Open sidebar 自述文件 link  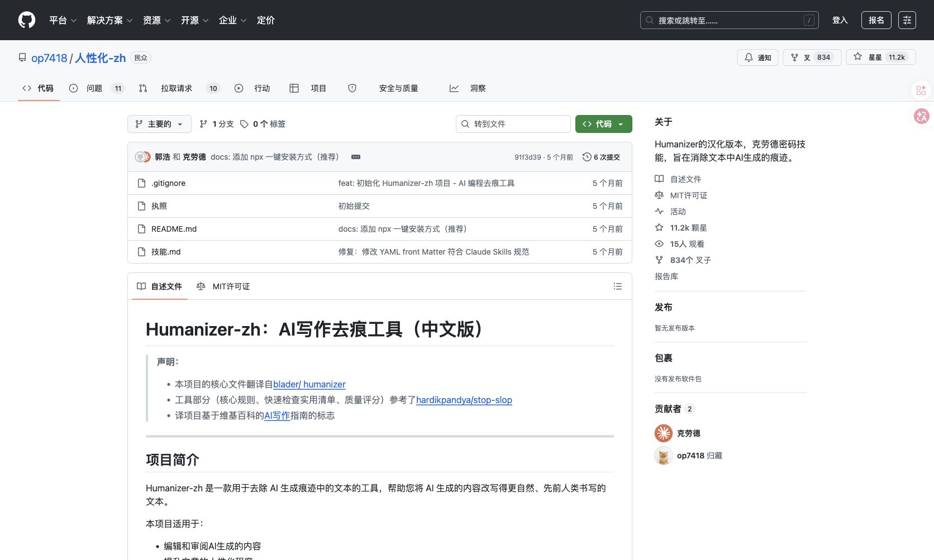[x=678, y=179]
